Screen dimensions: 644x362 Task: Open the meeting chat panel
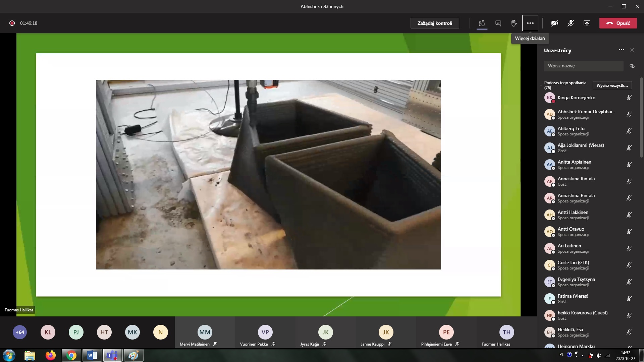[498, 23]
